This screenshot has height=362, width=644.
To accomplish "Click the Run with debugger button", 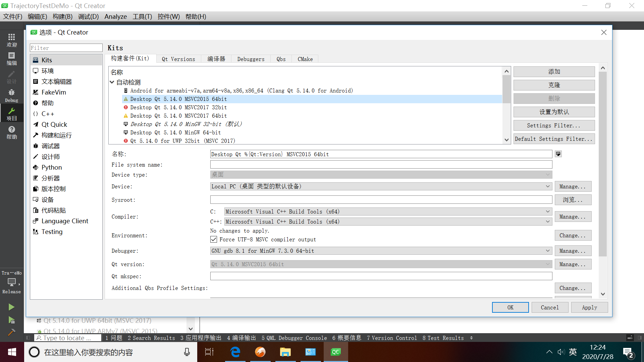I will [x=11, y=320].
